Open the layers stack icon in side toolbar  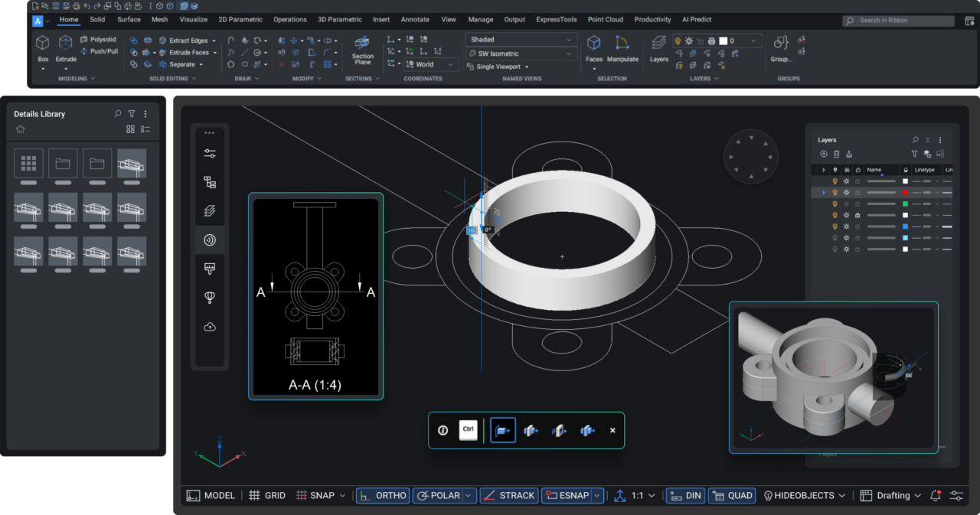coord(210,210)
